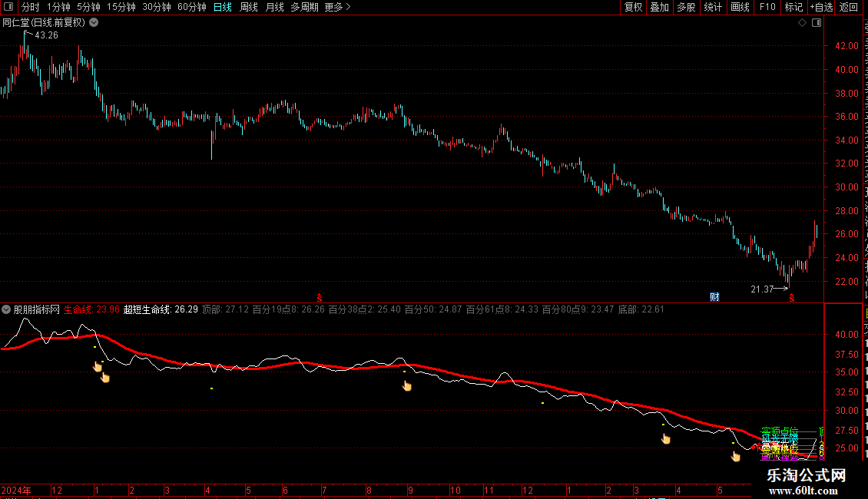This screenshot has height=499, width=868.
Task: Click the F10 company info button
Action: tap(767, 7)
